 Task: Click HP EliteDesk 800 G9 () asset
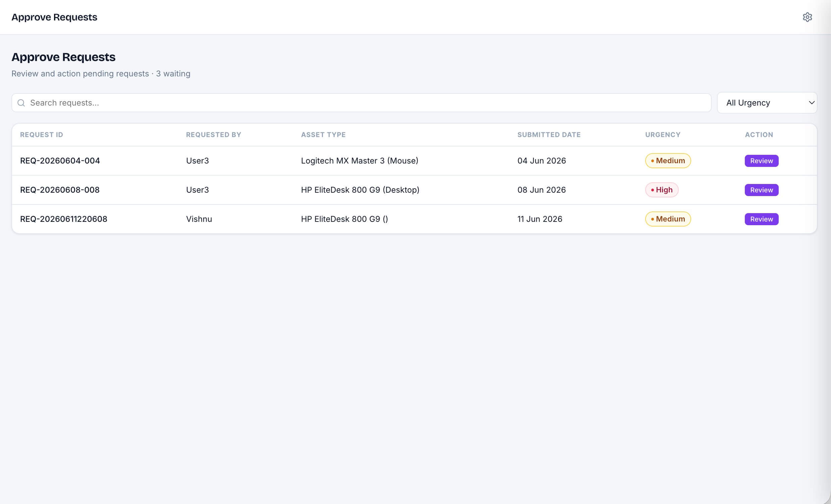(344, 219)
